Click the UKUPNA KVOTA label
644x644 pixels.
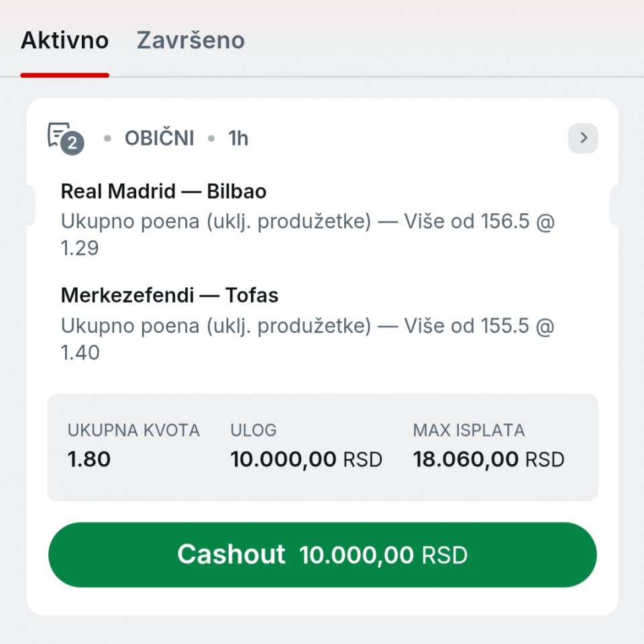133,431
